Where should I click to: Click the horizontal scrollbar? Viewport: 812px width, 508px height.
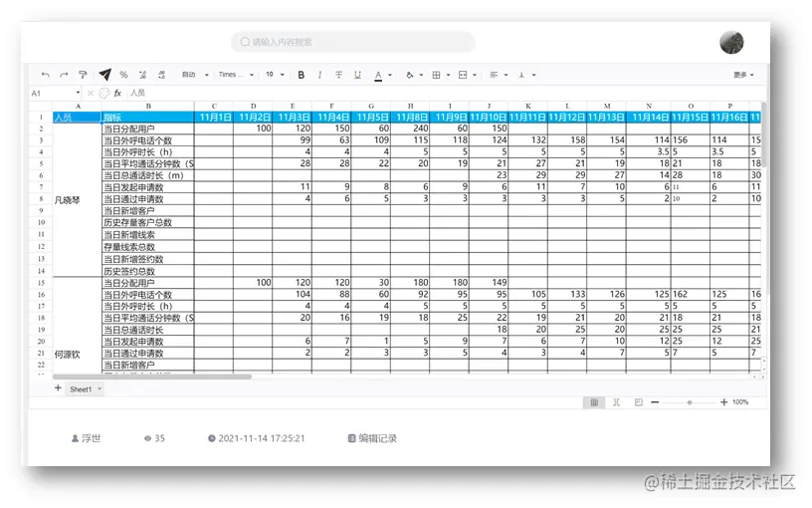(x=152, y=377)
